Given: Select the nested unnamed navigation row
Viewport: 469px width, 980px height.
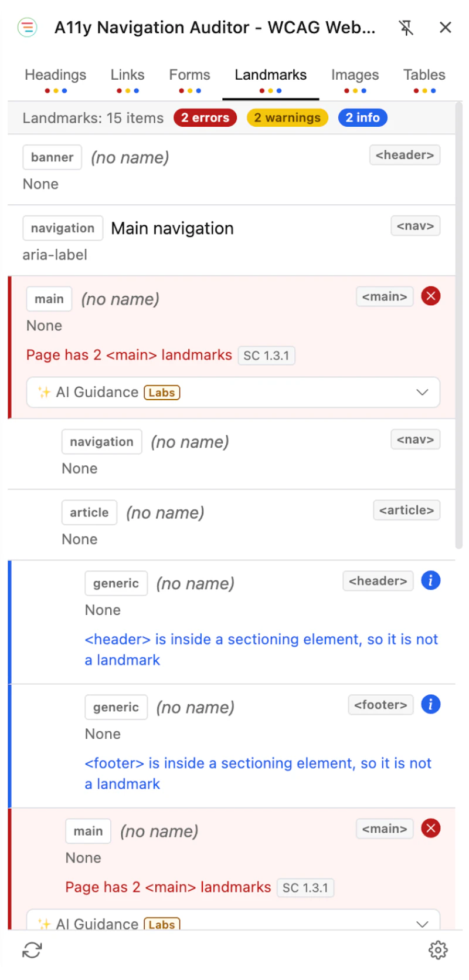Looking at the screenshot, I should [x=232, y=454].
